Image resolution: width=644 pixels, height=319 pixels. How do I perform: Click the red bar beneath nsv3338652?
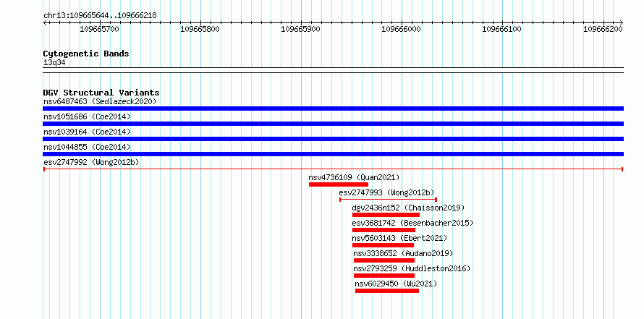coord(384,260)
